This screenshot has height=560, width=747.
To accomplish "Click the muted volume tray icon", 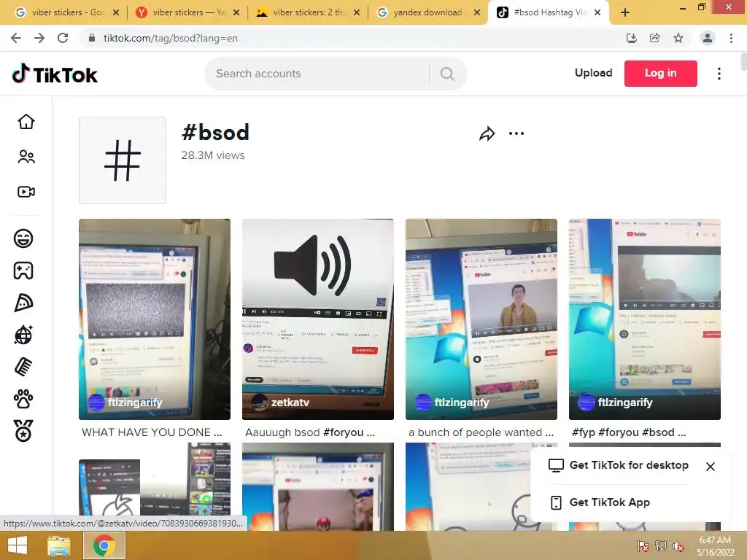I will pyautogui.click(x=678, y=546).
